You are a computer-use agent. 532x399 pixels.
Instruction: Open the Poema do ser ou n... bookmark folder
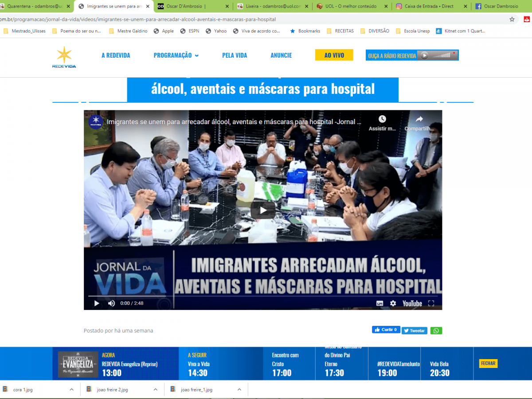(x=77, y=31)
